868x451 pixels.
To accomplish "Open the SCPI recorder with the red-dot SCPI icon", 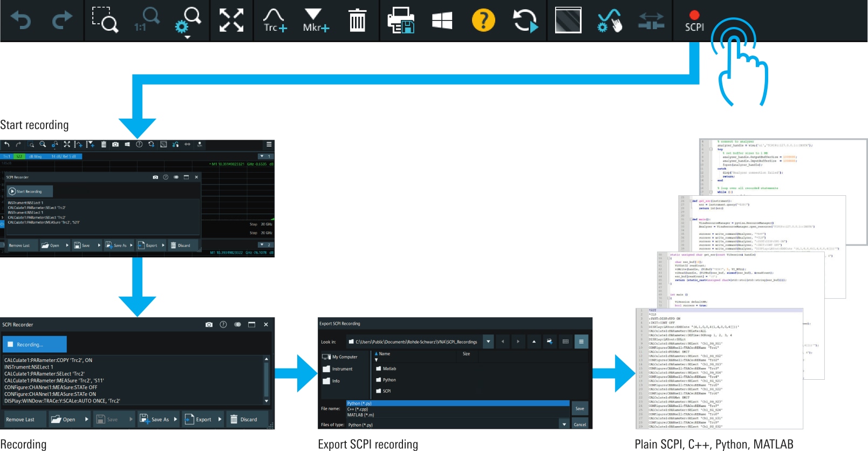I will 694,21.
